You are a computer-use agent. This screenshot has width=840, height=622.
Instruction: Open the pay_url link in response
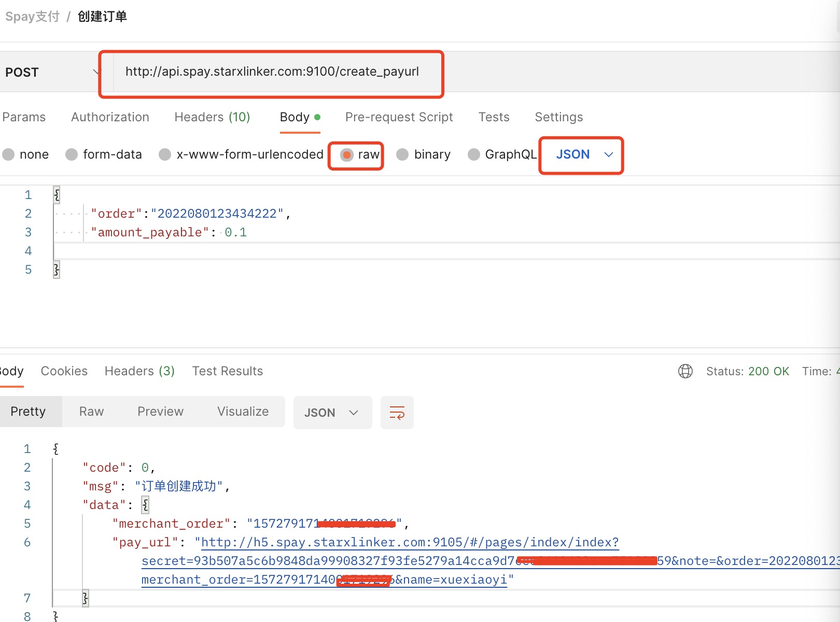[410, 543]
